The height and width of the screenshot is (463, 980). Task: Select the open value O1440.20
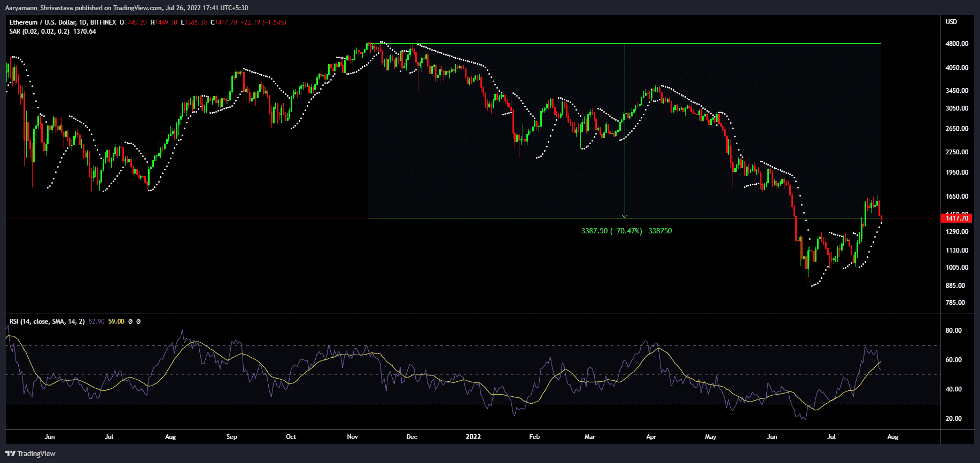pos(133,22)
